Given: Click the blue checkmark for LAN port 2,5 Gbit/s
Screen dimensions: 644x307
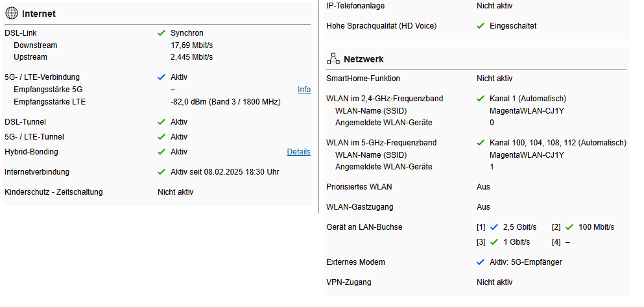Looking at the screenshot, I should 494,227.
